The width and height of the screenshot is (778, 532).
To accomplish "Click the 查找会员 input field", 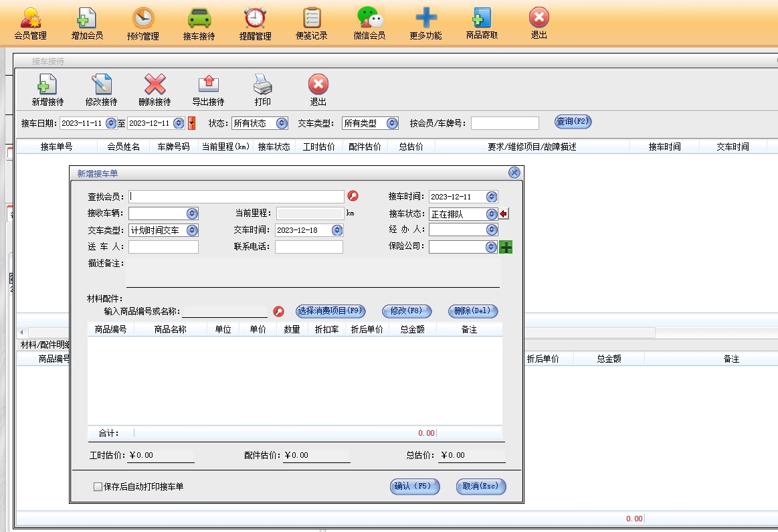I will (x=236, y=197).
